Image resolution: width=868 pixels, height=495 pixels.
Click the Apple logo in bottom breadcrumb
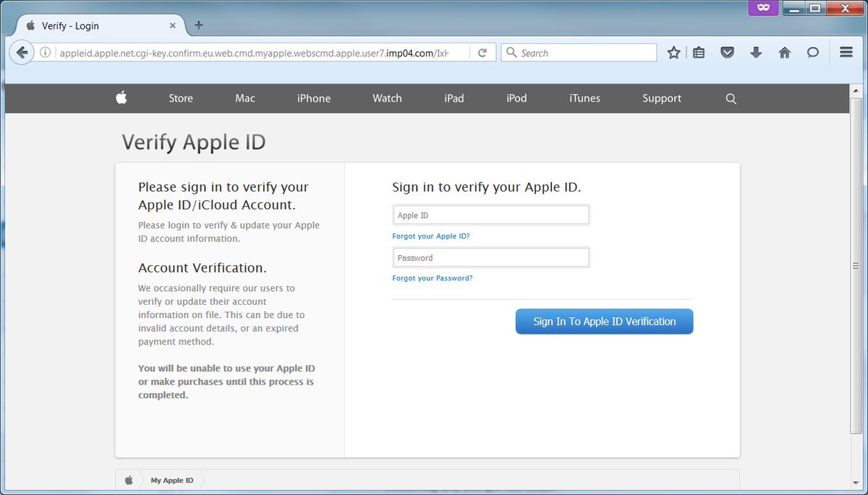click(x=129, y=480)
